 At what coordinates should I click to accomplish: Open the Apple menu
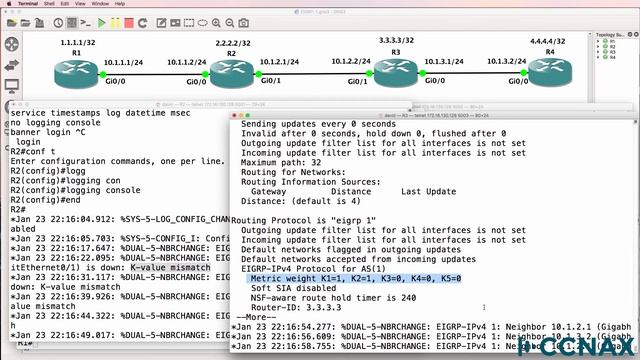tap(8, 3)
